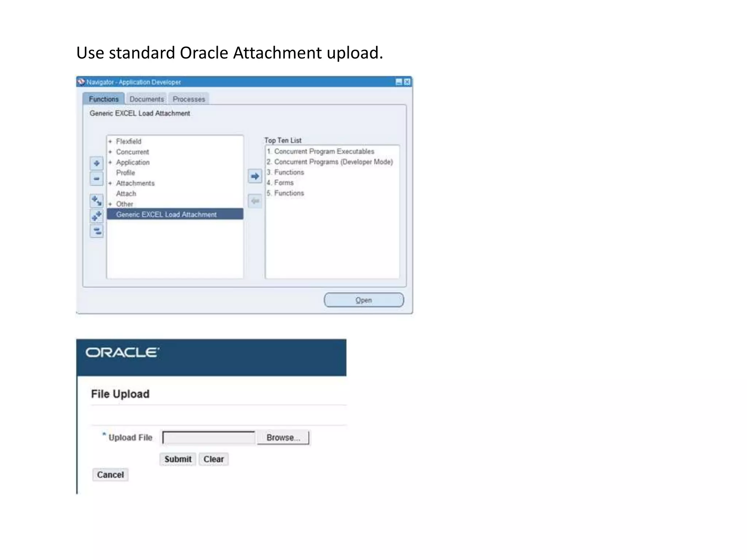This screenshot has height=560, width=747.
Task: Click the expand all children icon
Action: pyautogui.click(x=97, y=201)
